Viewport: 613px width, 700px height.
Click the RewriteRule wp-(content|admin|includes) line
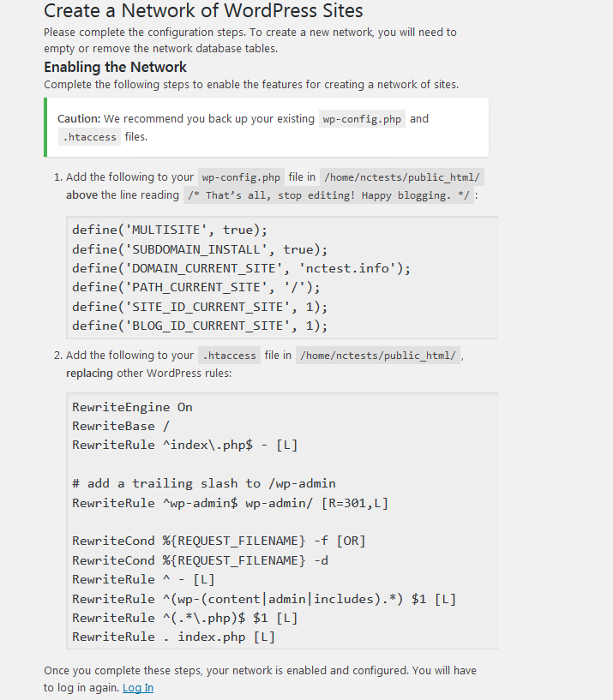tap(264, 599)
